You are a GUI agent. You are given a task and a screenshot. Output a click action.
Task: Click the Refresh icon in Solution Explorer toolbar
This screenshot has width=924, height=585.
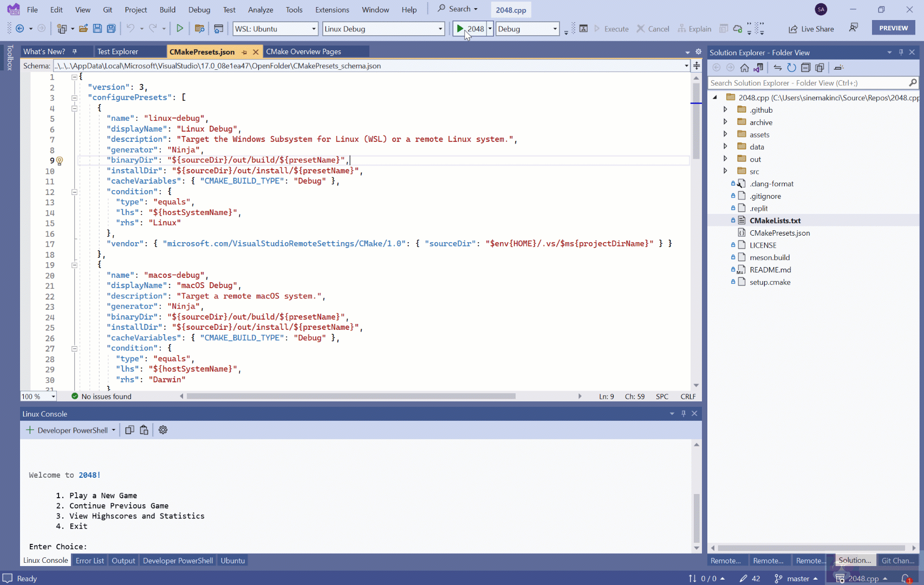coord(792,67)
